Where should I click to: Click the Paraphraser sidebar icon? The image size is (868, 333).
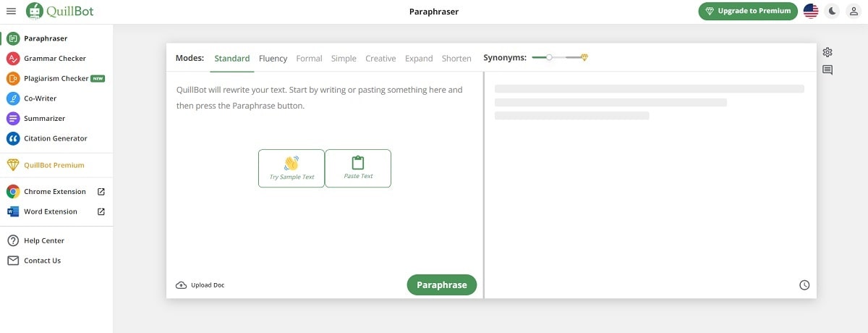point(12,38)
